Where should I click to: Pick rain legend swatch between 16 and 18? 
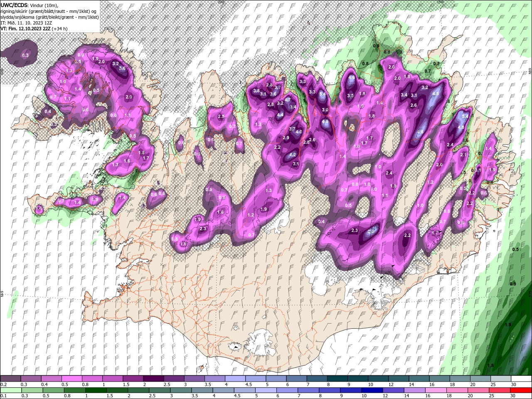coord(437,390)
